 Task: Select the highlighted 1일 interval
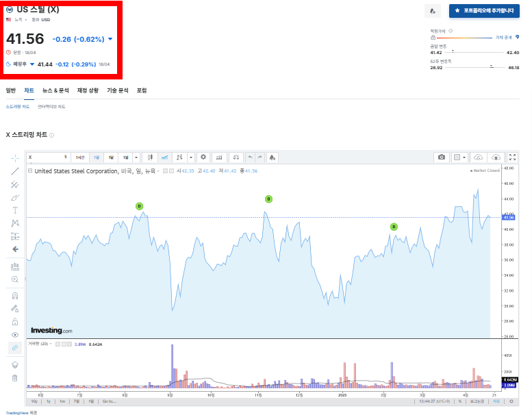97,157
